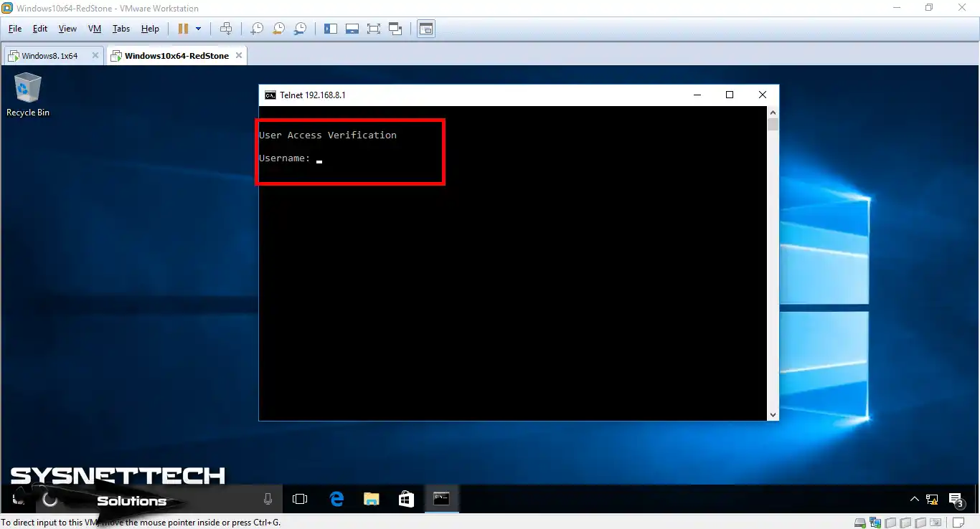980x529 pixels.
Task: Open the Tabs menu
Action: pyautogui.click(x=121, y=29)
